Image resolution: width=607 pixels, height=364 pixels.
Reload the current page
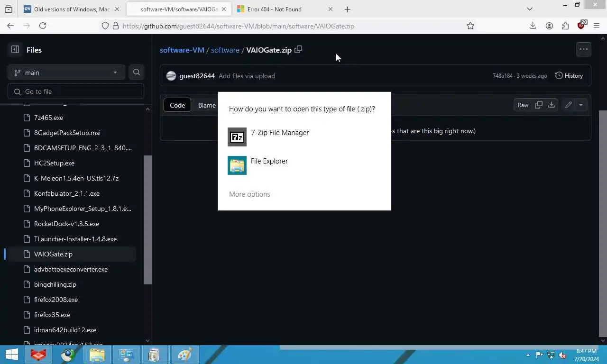43,26
